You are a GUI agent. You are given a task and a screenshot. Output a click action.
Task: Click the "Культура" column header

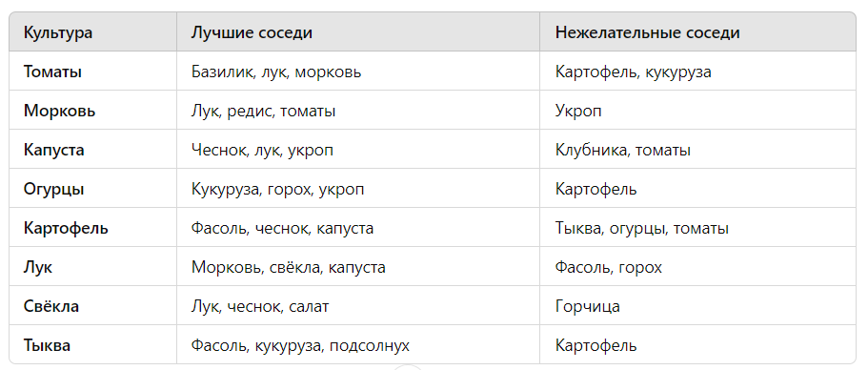(x=57, y=32)
